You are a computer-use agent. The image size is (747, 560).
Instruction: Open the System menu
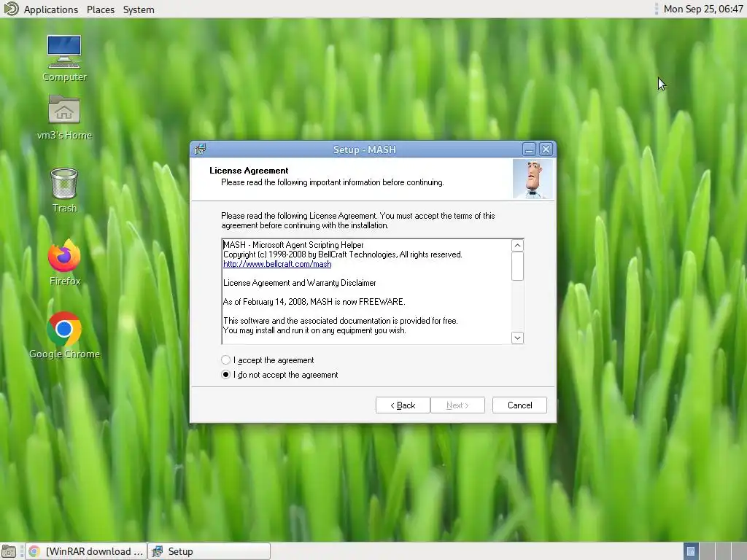(139, 9)
